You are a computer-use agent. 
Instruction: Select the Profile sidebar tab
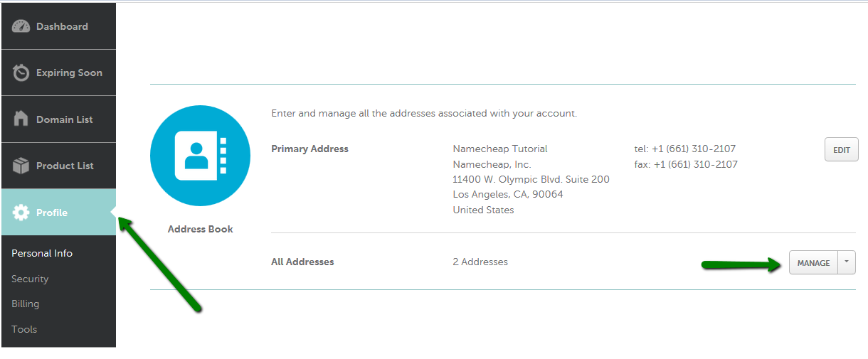[58, 212]
